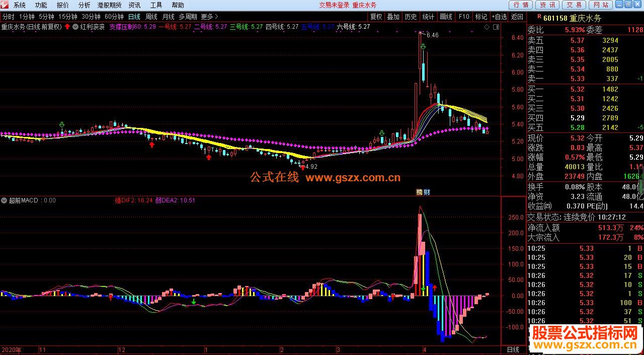
Task: Expand the 红利滚滚 indicator dropdown
Action: click(75, 27)
